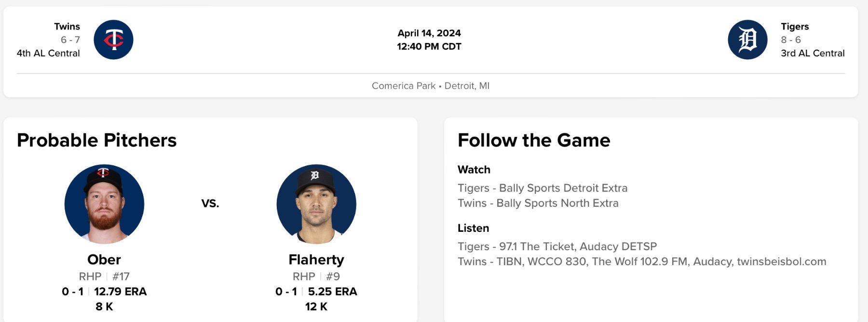This screenshot has height=322, width=868.
Task: Click the 12:40 PM CDT game time
Action: [x=429, y=46]
